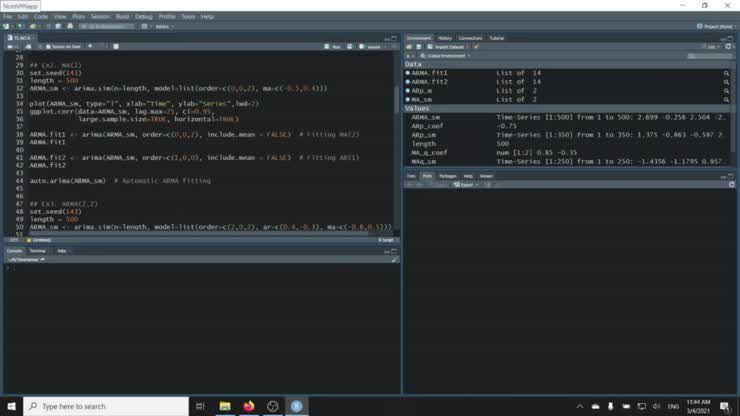Screen dimensions: 740x416
Task: Switch to the Packages tab
Action: (447, 176)
